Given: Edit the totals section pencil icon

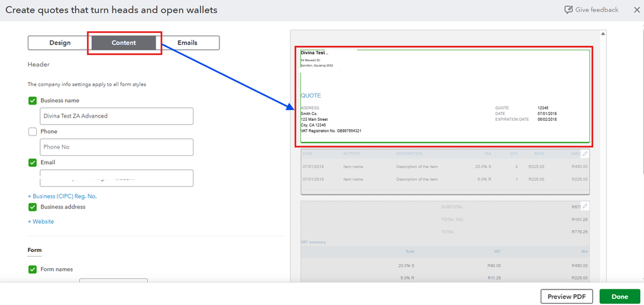Looking at the screenshot, I should (x=585, y=206).
